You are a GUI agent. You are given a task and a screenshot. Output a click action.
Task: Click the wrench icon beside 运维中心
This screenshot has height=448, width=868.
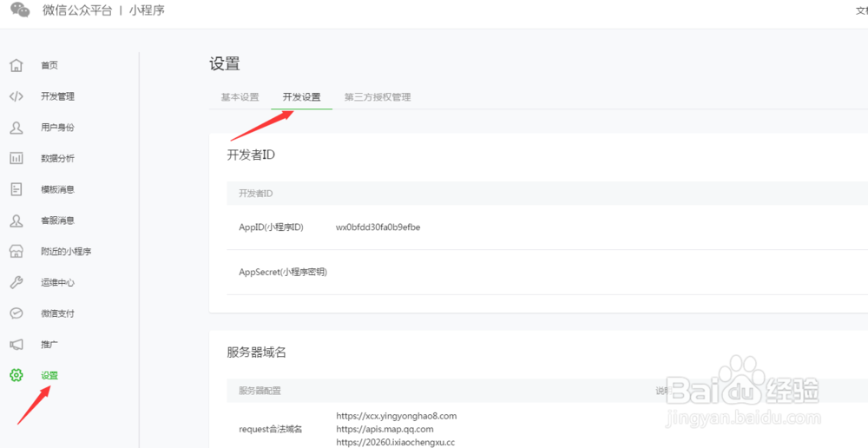coord(16,282)
